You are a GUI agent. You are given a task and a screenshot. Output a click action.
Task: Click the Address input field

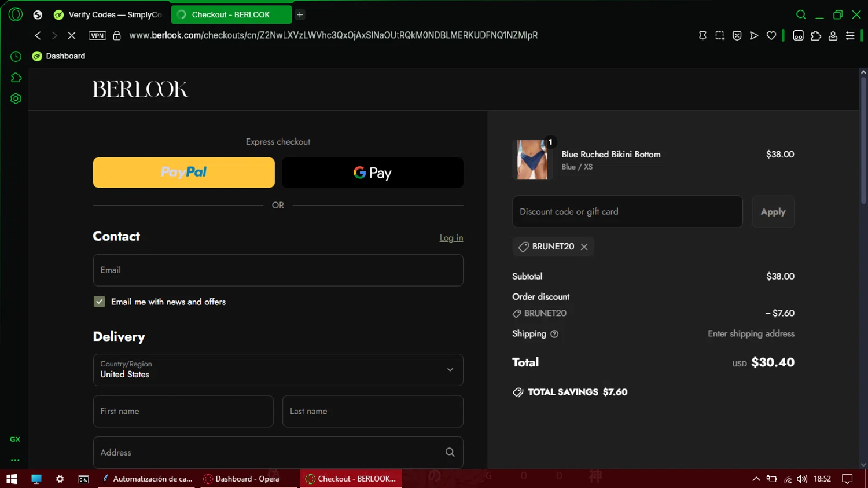(278, 453)
